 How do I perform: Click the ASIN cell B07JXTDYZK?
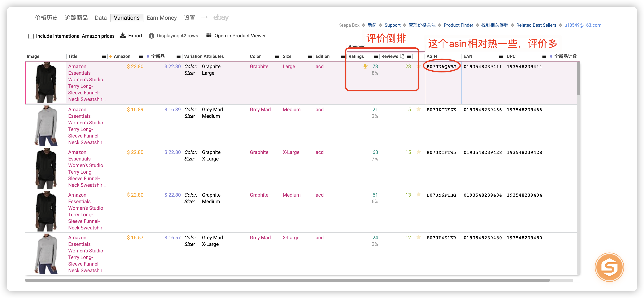point(441,110)
